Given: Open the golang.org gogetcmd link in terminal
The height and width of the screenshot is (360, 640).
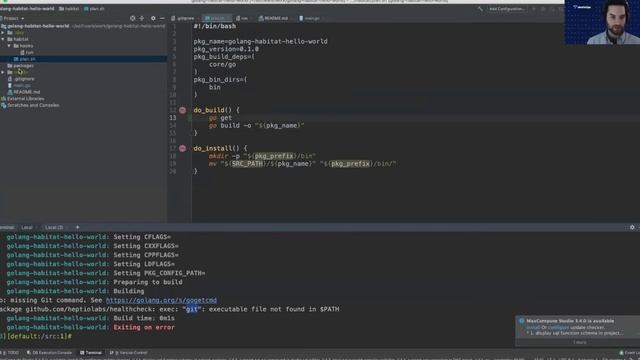Looking at the screenshot, I should click(161, 300).
